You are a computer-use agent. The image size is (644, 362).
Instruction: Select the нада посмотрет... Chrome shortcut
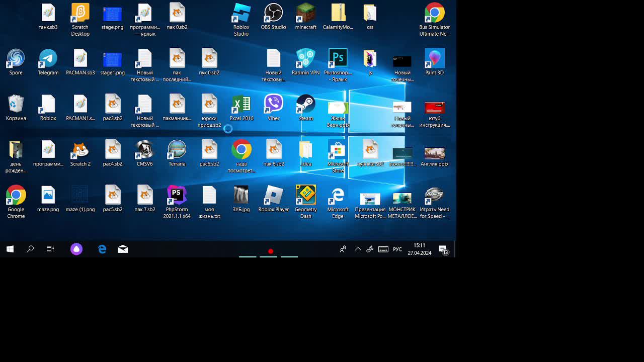point(242,156)
